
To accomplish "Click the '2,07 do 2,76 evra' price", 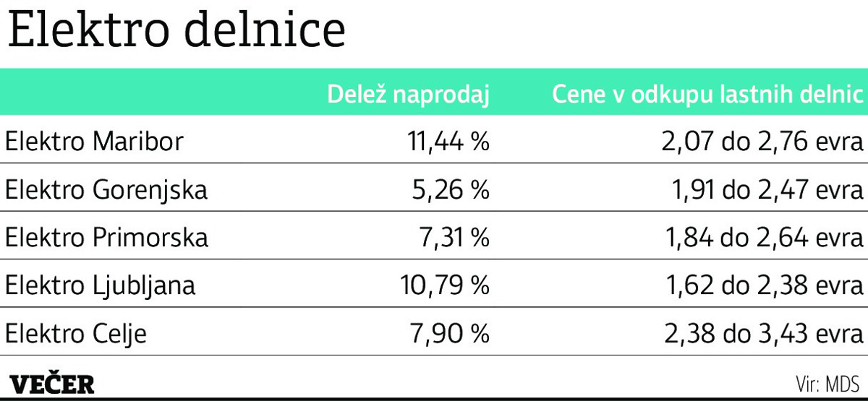I will pos(762,142).
